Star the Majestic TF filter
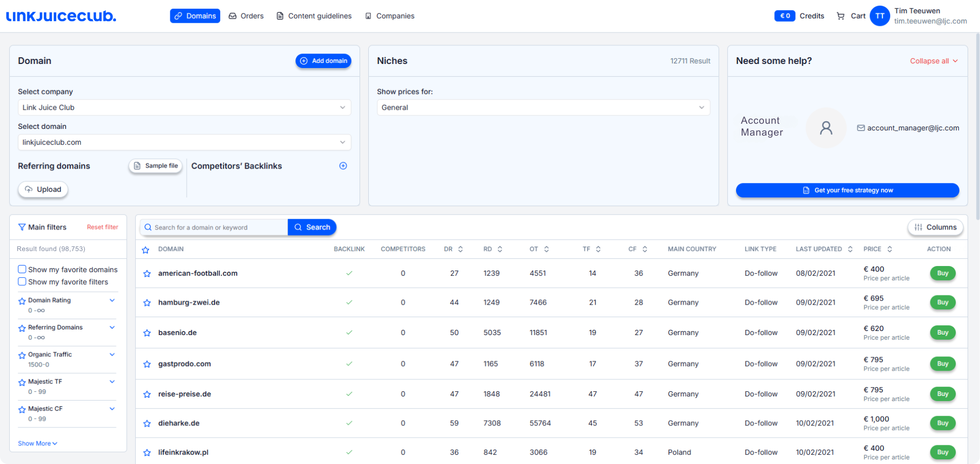 [x=22, y=382]
